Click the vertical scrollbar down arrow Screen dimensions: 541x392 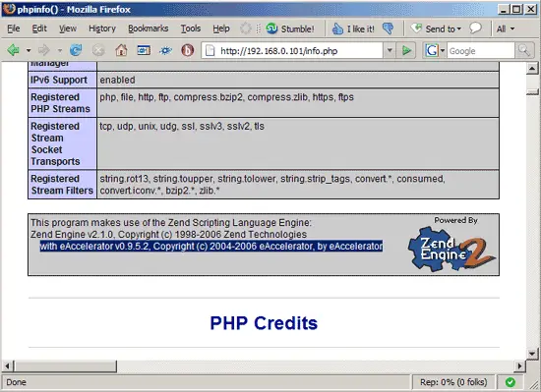pyautogui.click(x=532, y=354)
